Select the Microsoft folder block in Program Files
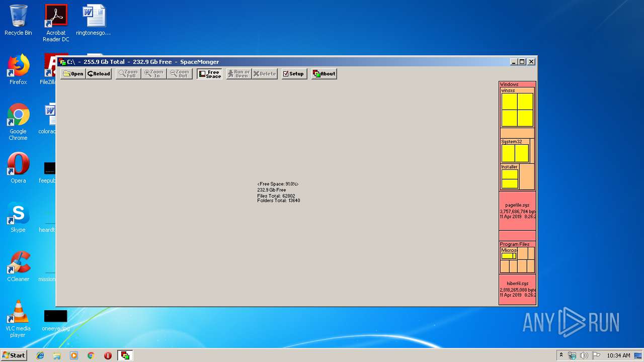Viewport: 644px width, 362px height. (x=509, y=253)
